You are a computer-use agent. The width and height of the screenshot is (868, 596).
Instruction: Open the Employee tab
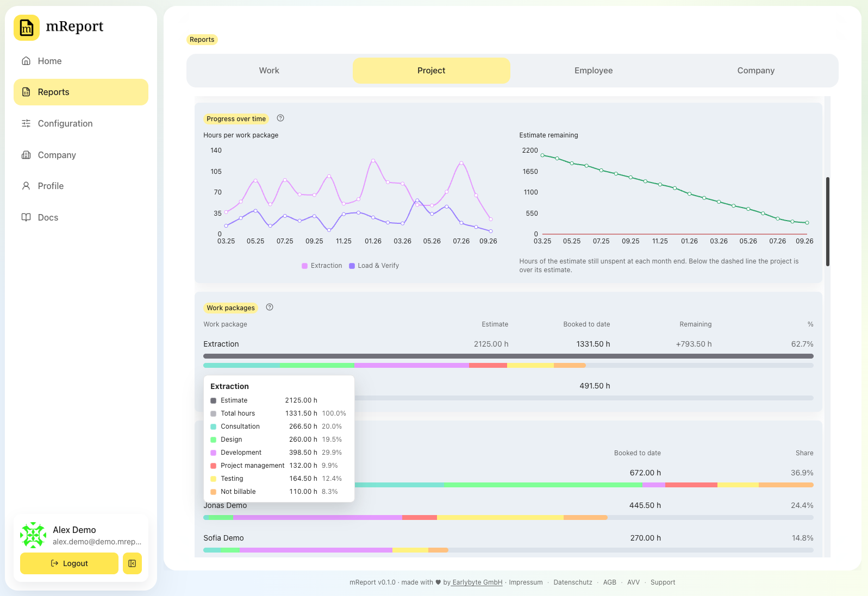pos(594,71)
